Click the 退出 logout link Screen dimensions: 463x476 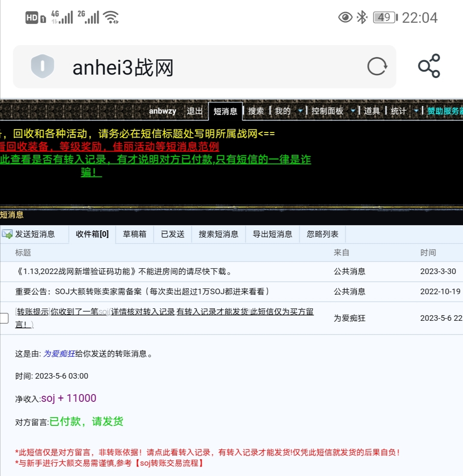pyautogui.click(x=195, y=111)
